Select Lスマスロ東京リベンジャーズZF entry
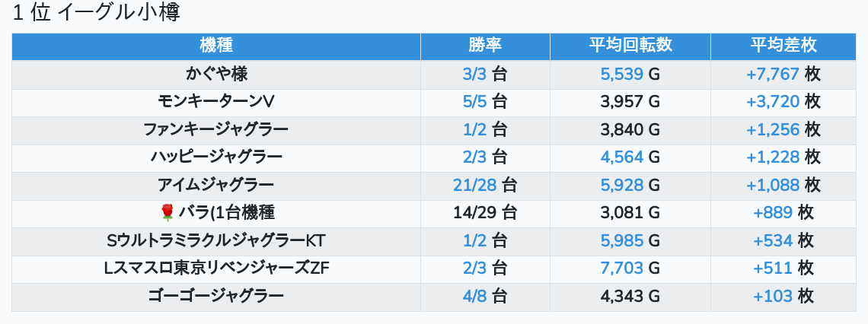Image resolution: width=868 pixels, height=324 pixels. (216, 268)
